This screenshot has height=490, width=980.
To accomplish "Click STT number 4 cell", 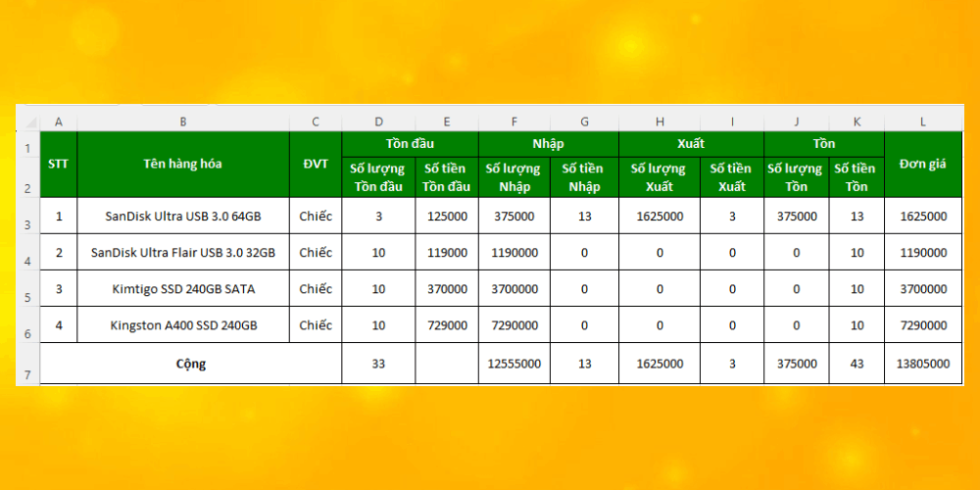I will coord(59,325).
